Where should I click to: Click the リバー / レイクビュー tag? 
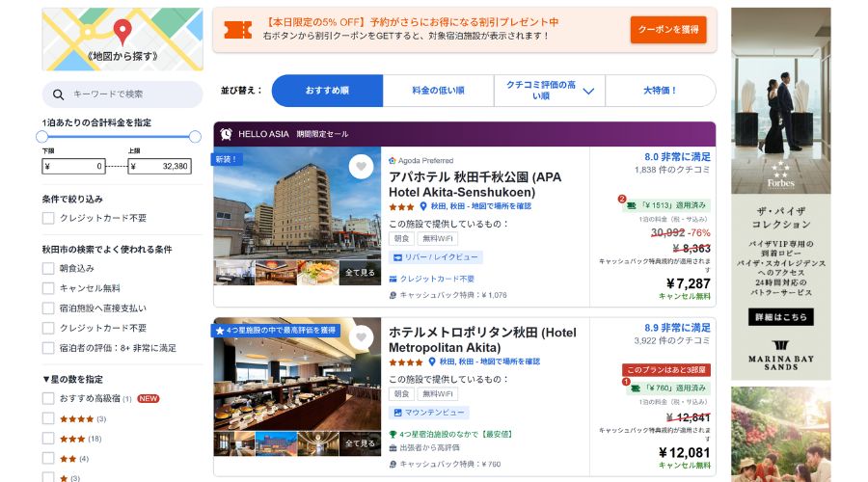(x=436, y=257)
